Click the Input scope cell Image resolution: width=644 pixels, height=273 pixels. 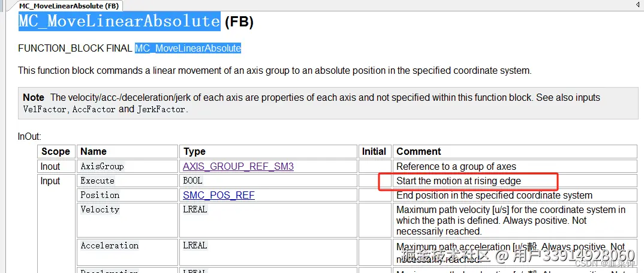pyautogui.click(x=50, y=181)
